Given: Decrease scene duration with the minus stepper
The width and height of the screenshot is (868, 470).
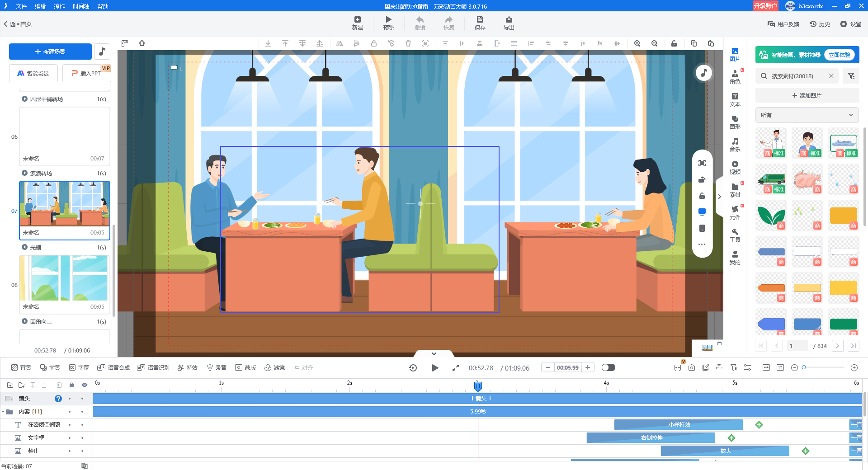Looking at the screenshot, I should coord(548,367).
